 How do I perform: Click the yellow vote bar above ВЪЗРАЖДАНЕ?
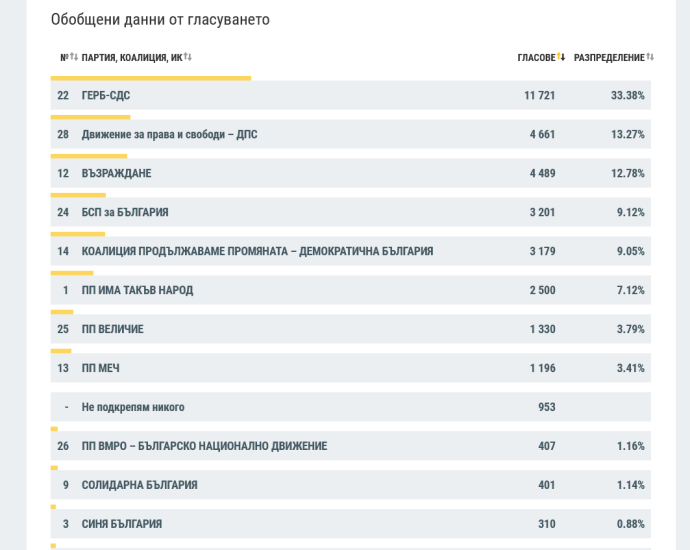coord(89,156)
